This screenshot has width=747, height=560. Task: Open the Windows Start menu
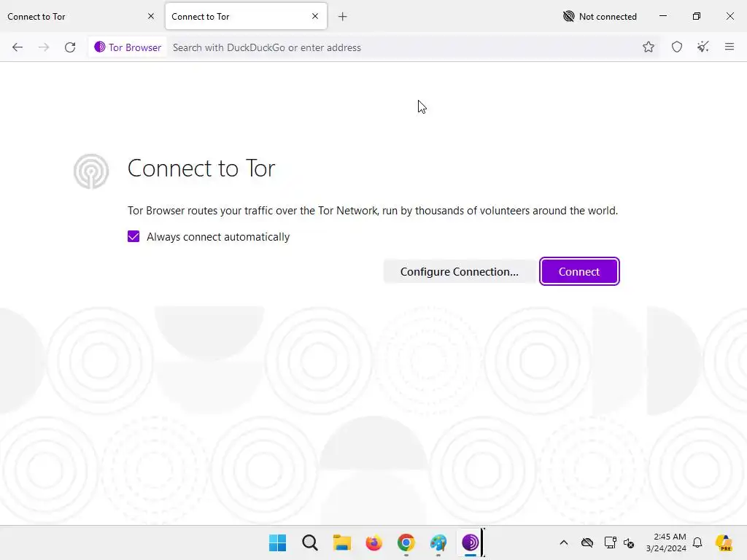pyautogui.click(x=278, y=542)
